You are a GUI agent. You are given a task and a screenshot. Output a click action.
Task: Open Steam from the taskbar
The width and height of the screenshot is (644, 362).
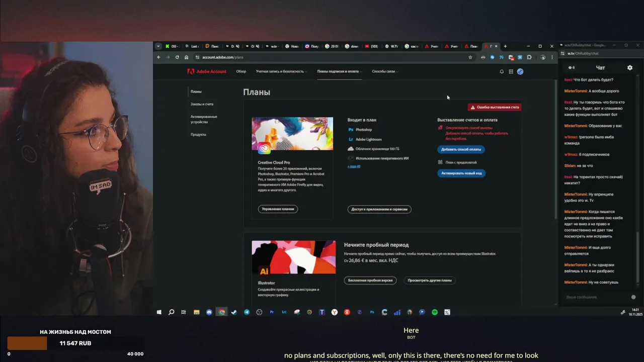(234, 312)
